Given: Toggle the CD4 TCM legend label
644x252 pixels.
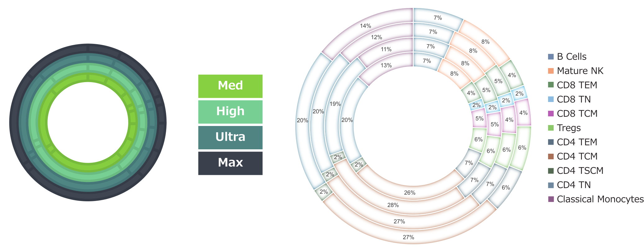Looking at the screenshot, I should (577, 156).
